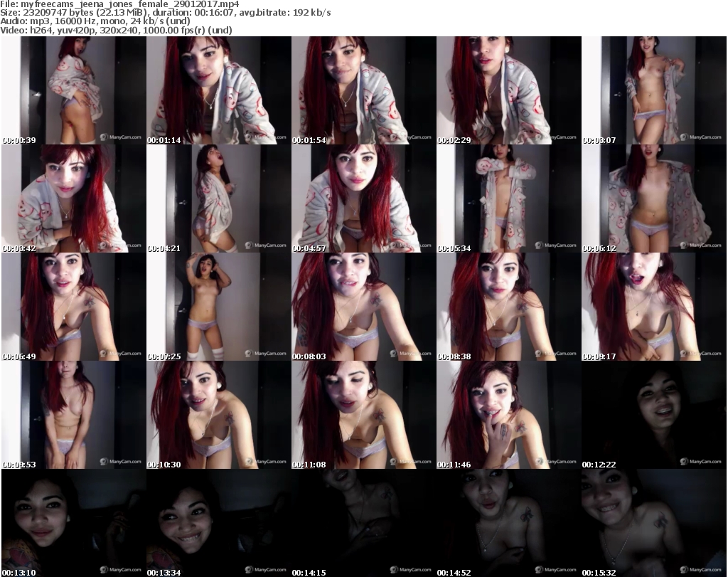Image resolution: width=728 pixels, height=577 pixels.
Task: Select the dark frame at 00:12:22
Action: pyautogui.click(x=653, y=415)
